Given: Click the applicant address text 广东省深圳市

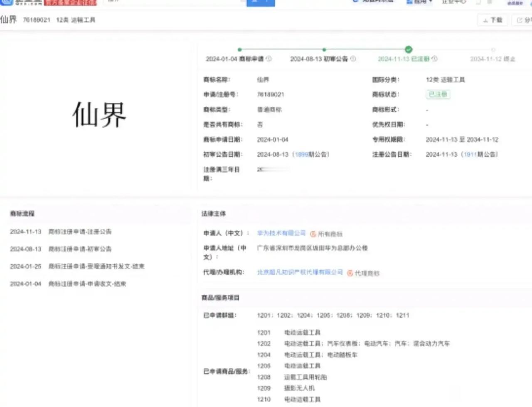Looking at the screenshot, I should pos(313,248).
